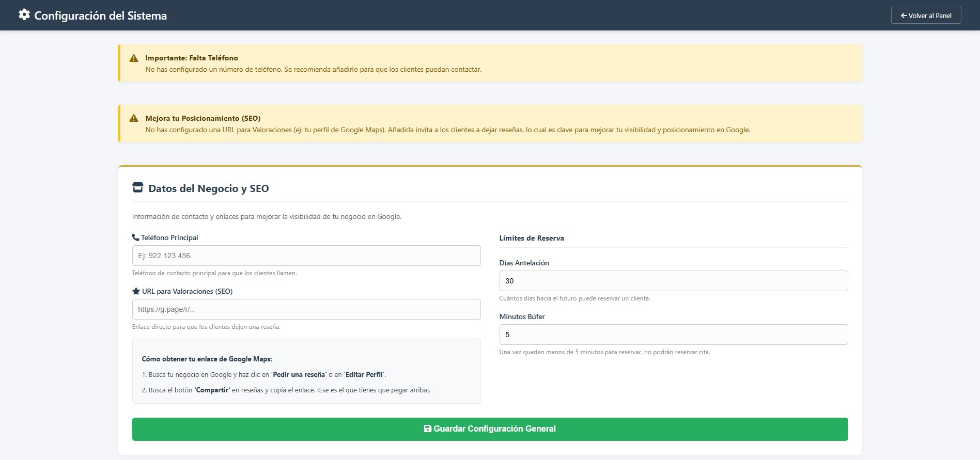Click 'Cómo obtener tu enlace de Google Maps' heading

[x=207, y=359]
